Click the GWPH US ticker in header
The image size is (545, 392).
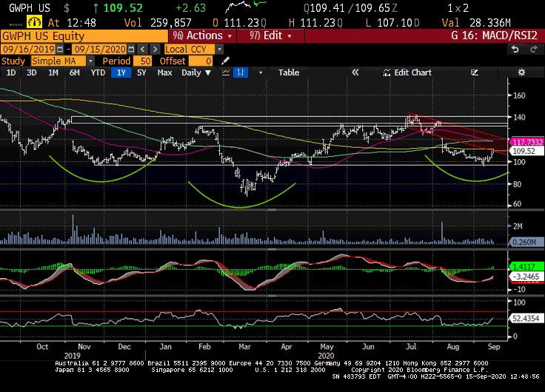coord(29,8)
